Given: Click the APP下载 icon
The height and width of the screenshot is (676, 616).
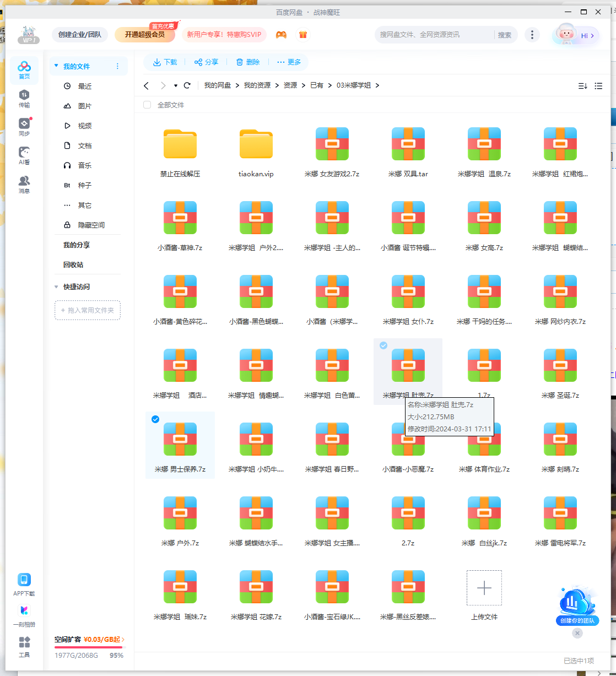Looking at the screenshot, I should (24, 585).
